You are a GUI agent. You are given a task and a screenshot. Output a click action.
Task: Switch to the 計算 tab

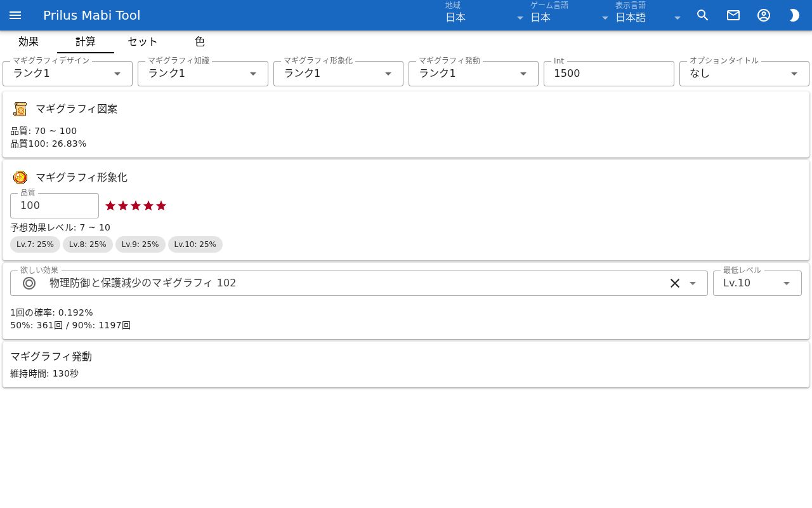point(86,42)
